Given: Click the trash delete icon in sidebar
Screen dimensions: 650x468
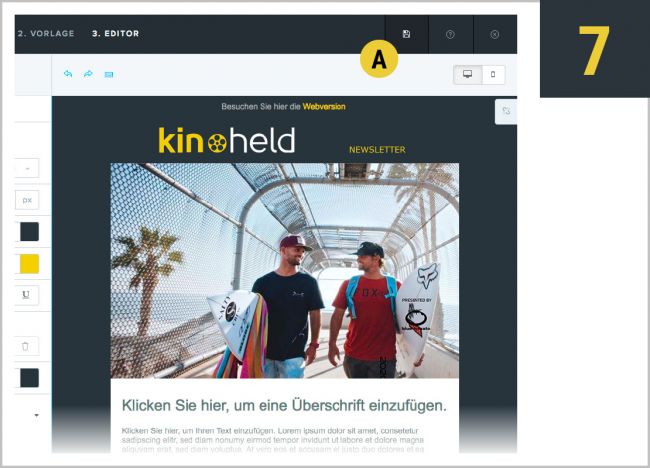Looking at the screenshot, I should point(25,346).
